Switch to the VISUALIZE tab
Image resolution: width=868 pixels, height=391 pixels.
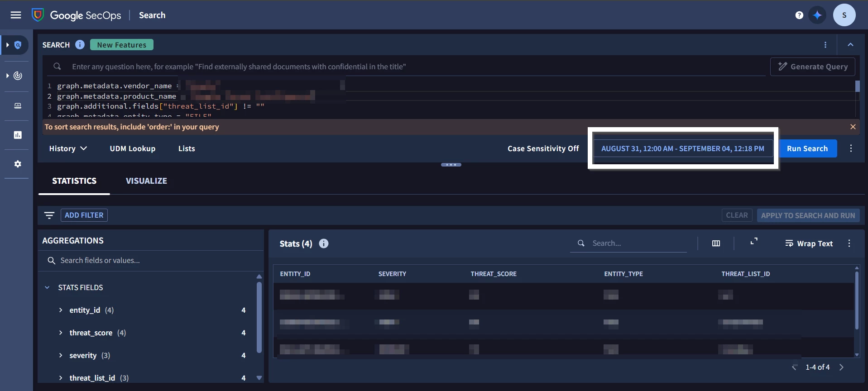[146, 181]
